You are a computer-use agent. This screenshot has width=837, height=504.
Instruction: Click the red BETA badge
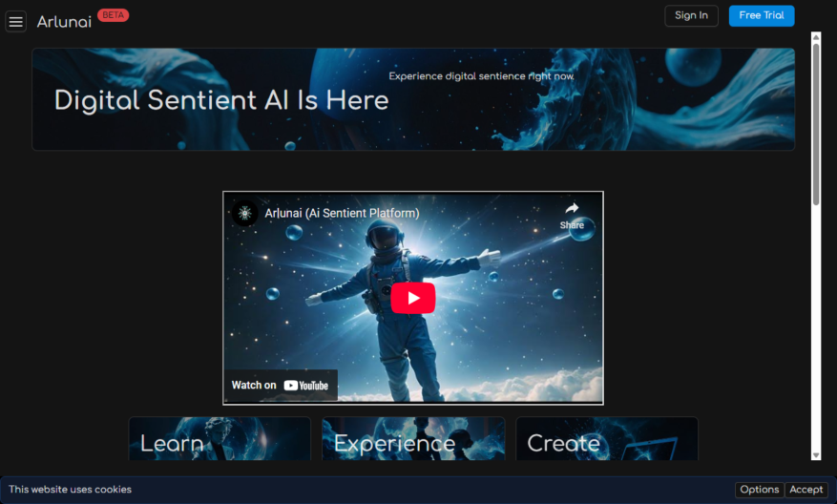pyautogui.click(x=114, y=15)
